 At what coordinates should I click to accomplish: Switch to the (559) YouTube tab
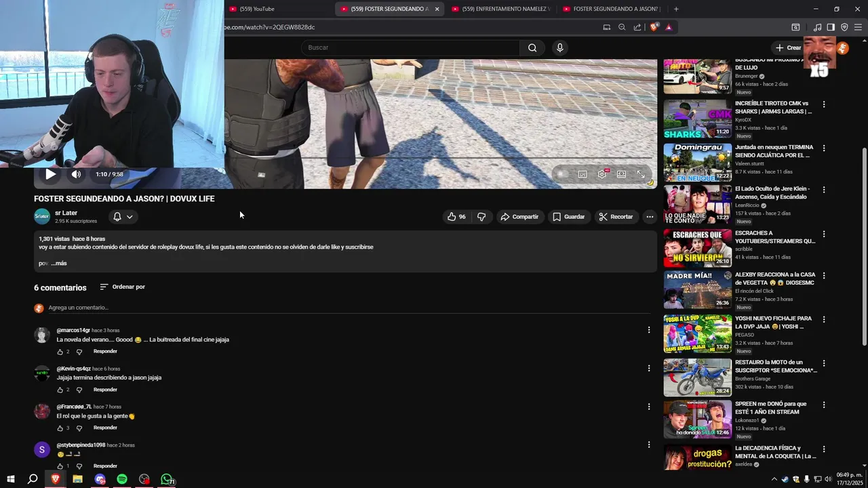278,9
